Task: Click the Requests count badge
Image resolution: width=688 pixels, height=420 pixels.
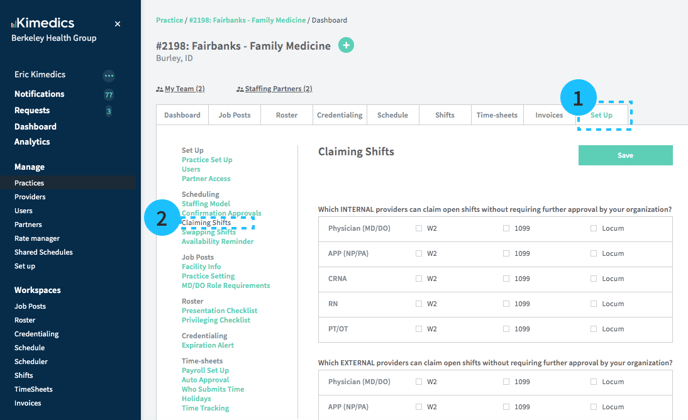Action: click(x=109, y=111)
